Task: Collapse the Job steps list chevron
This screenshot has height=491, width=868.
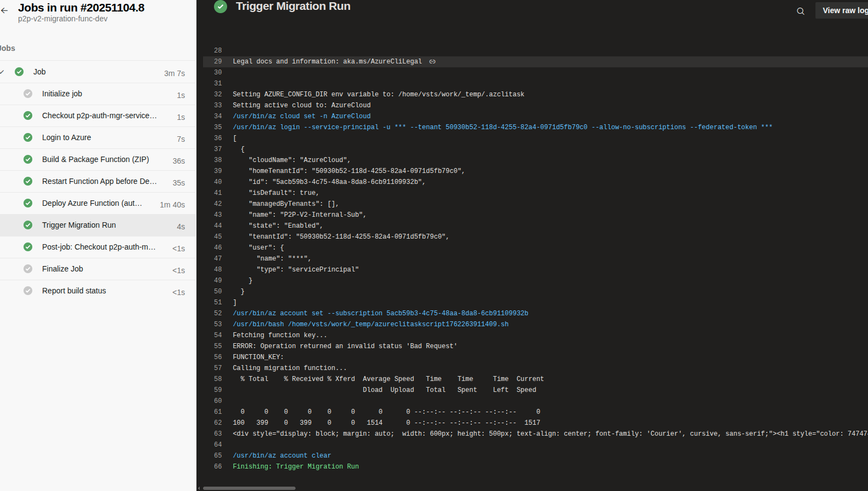Action: [x=2, y=72]
